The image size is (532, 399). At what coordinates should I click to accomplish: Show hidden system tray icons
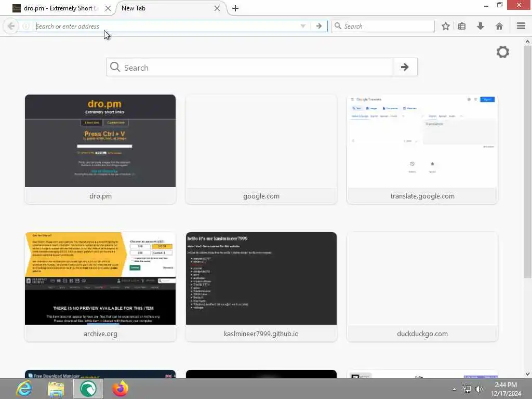point(454,389)
